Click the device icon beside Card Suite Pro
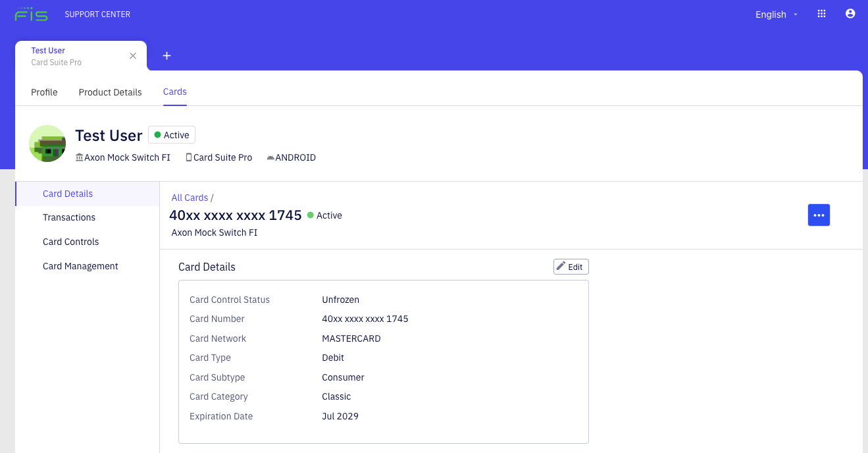Screen dimensions: 868x453 click(x=188, y=157)
